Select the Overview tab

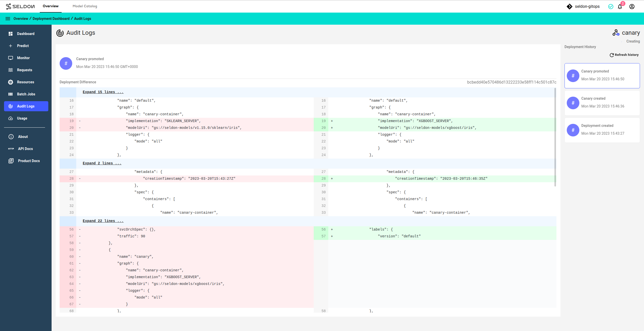(50, 6)
